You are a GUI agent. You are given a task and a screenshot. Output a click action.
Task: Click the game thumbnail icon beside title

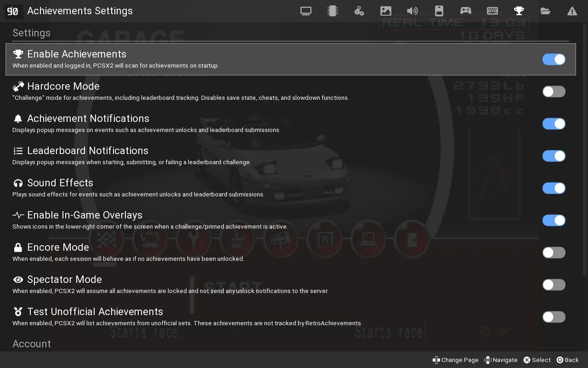pos(13,11)
